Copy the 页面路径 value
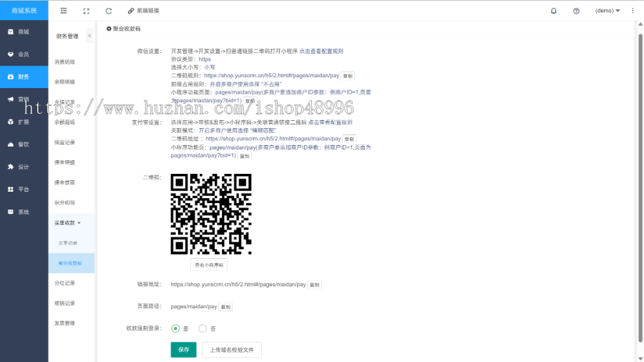Screen dimensions: 644x362 tap(225, 307)
